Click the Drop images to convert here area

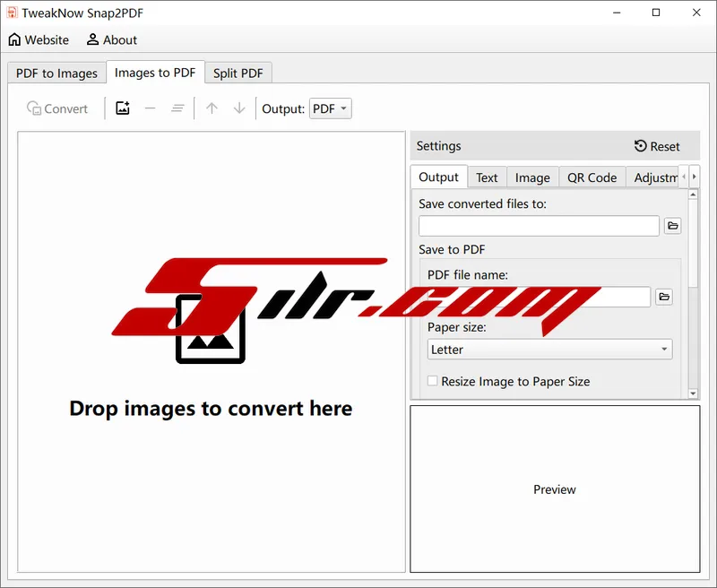click(x=212, y=351)
